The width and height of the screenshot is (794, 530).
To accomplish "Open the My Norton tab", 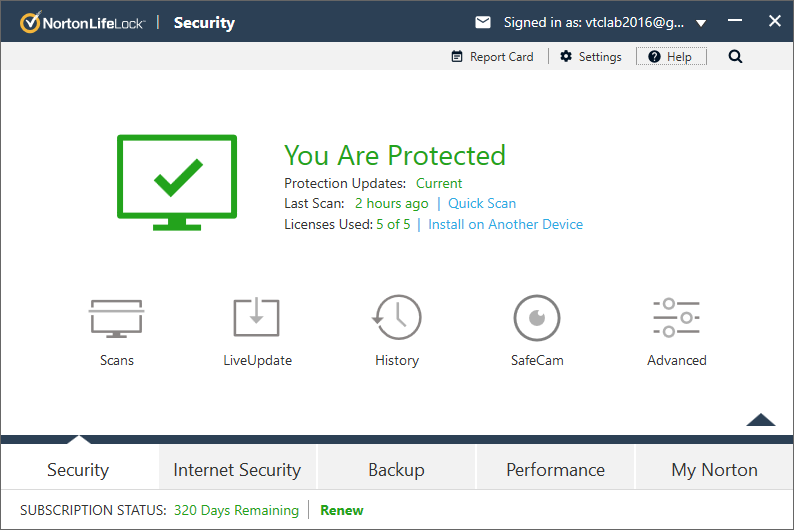I will tap(714, 469).
